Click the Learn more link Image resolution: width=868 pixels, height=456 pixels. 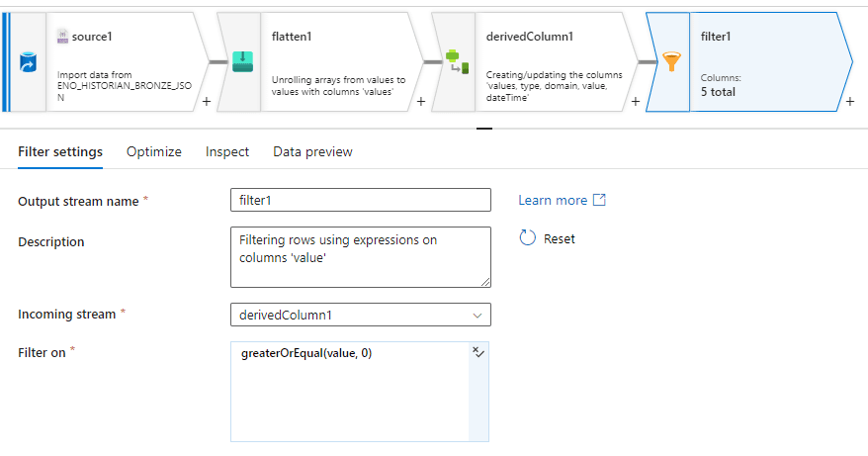552,200
